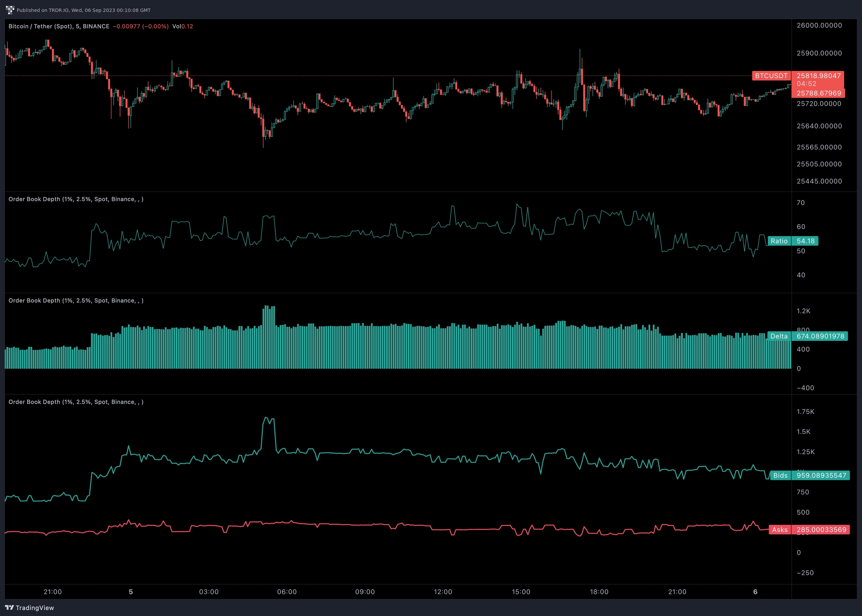Click the 15:00 time axis label

pos(521,592)
